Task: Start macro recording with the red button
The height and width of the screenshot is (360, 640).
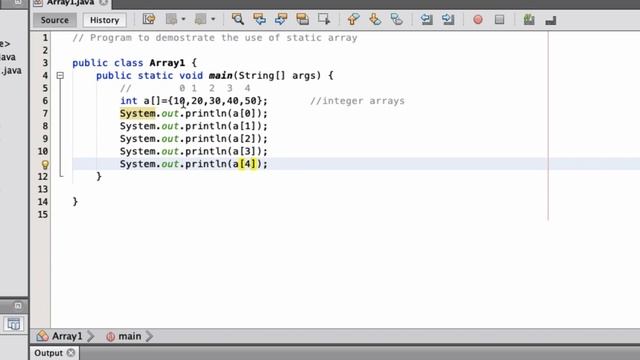Action: tap(478, 20)
